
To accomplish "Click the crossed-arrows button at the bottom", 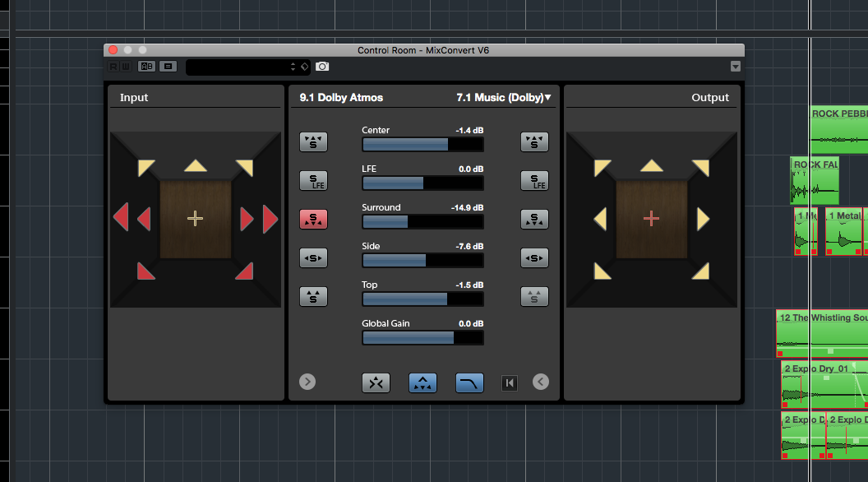I will (376, 382).
